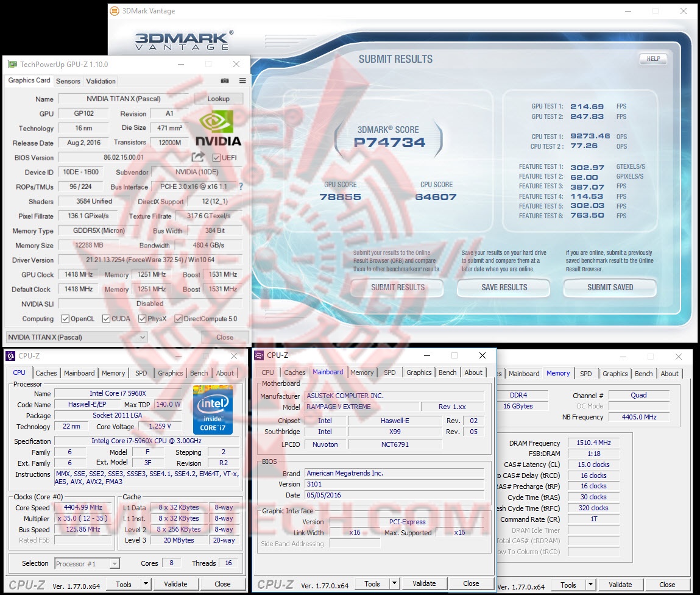700x595 pixels.
Task: Click Tools button in left CPU-Z window
Action: tap(124, 584)
